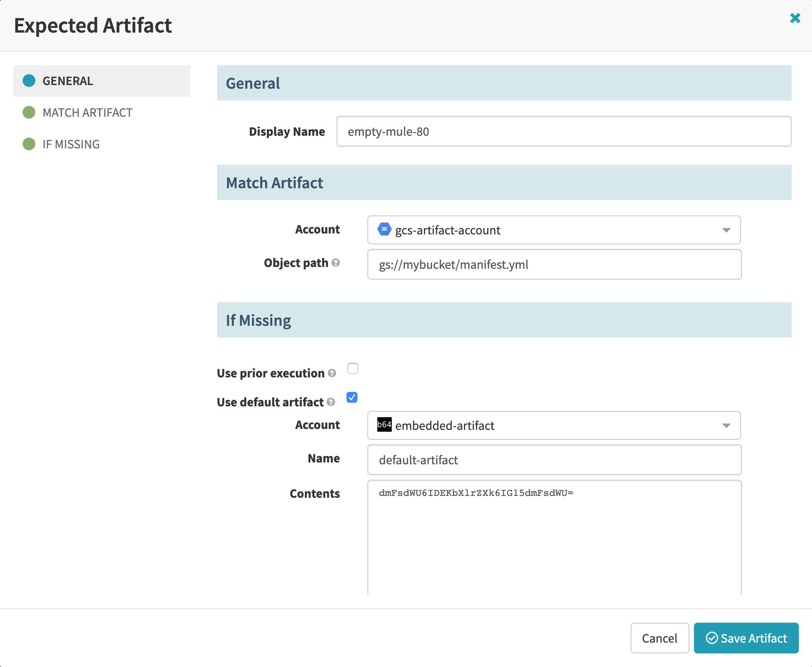The height and width of the screenshot is (667, 812).
Task: Click the Contents textarea with base64 data
Action: (x=554, y=534)
